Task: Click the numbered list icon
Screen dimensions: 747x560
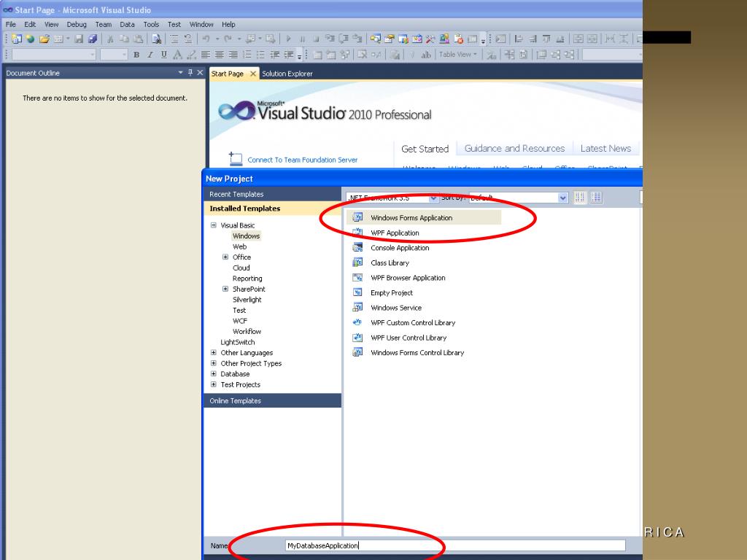Action: coord(247,55)
